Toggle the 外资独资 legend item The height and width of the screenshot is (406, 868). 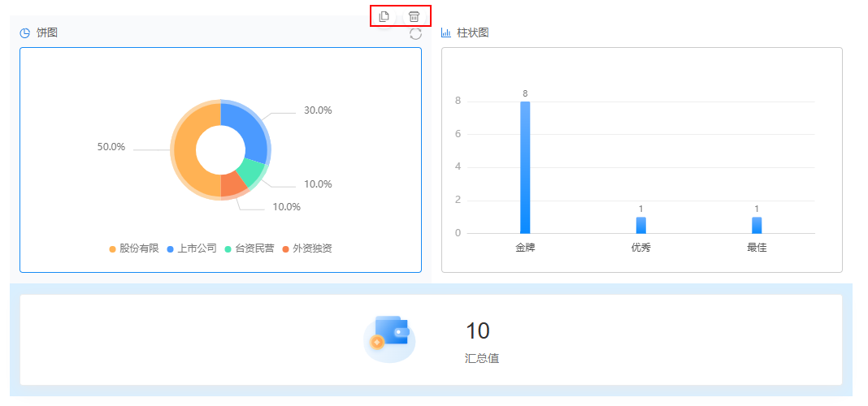pyautogui.click(x=307, y=249)
